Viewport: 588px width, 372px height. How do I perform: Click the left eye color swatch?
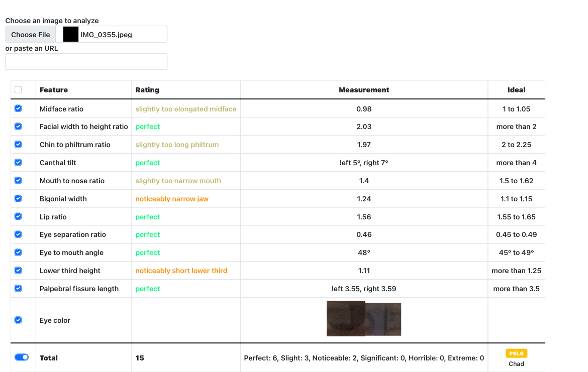[346, 318]
